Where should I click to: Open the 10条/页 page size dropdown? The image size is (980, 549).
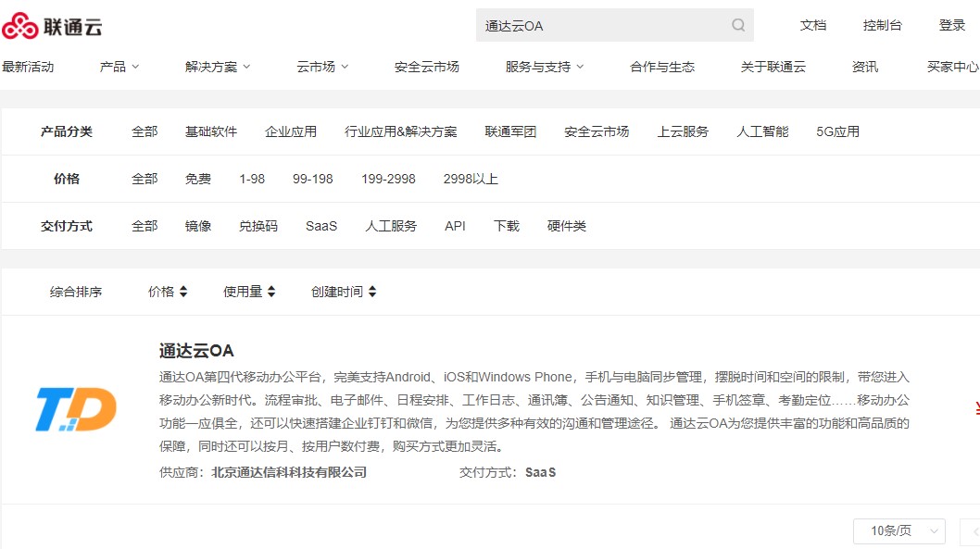point(898,530)
